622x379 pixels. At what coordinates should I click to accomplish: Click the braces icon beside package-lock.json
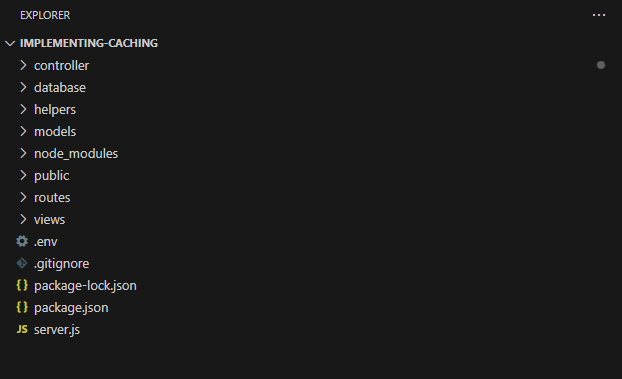point(22,285)
